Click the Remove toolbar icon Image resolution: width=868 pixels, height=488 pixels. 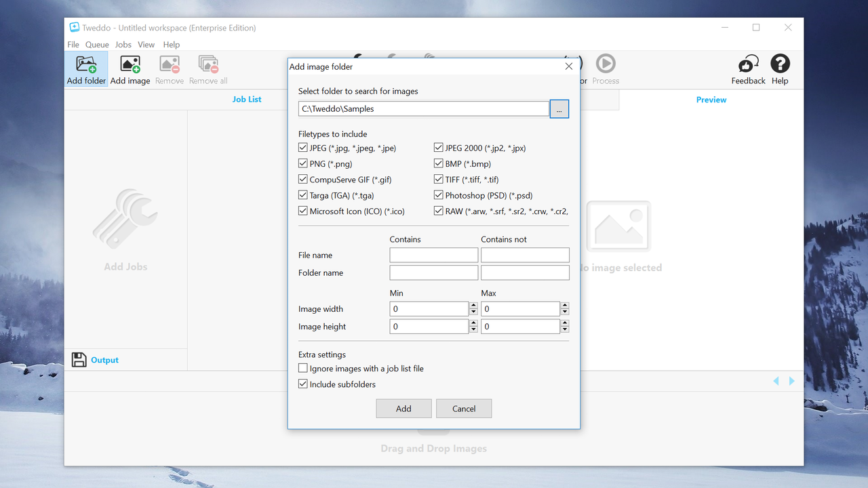(170, 64)
